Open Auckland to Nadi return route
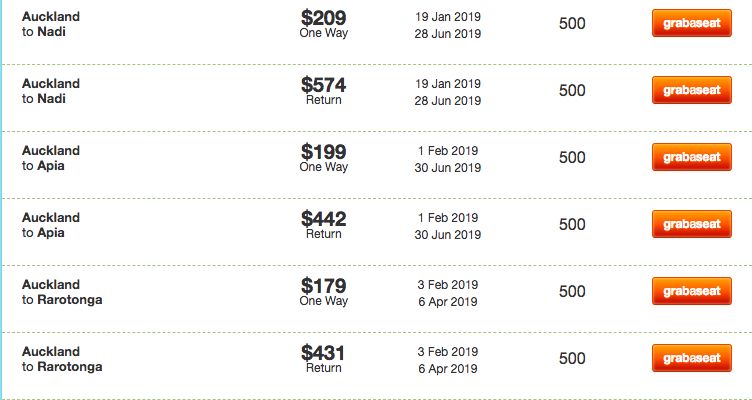 [51, 91]
